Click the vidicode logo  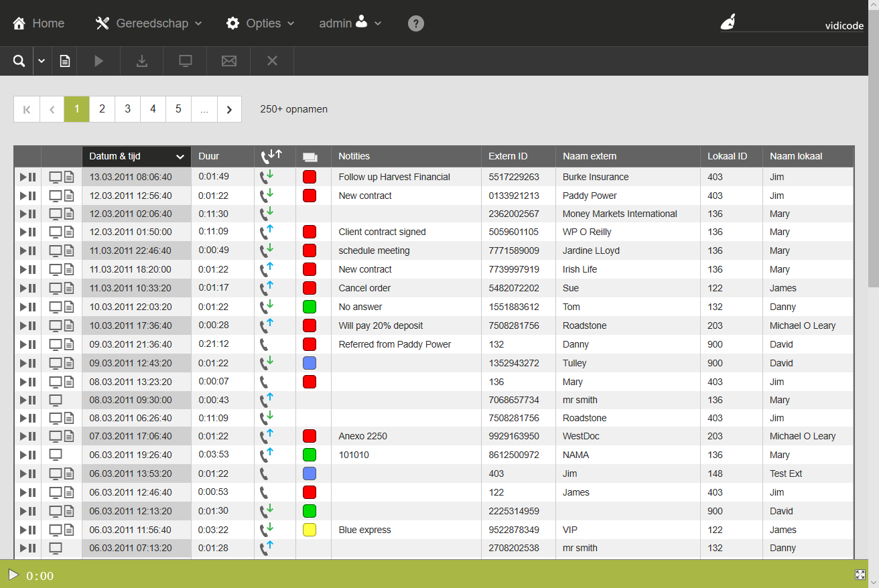(x=792, y=23)
